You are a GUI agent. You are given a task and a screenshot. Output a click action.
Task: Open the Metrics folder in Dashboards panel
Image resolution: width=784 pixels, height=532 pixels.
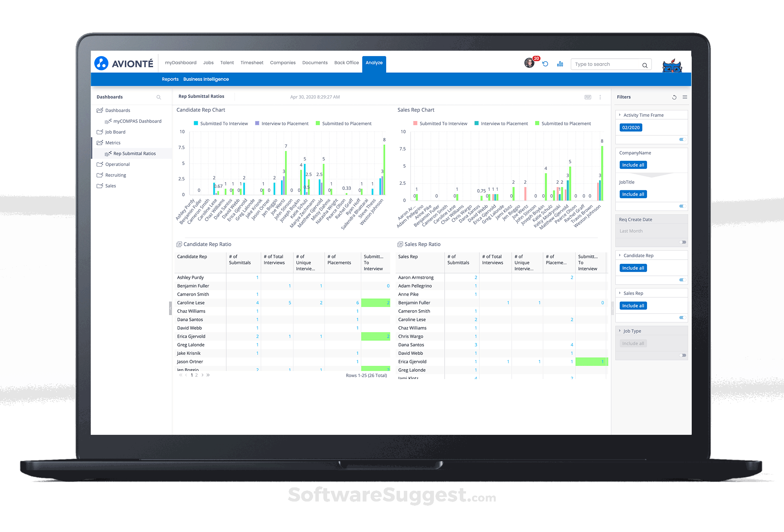pos(113,143)
